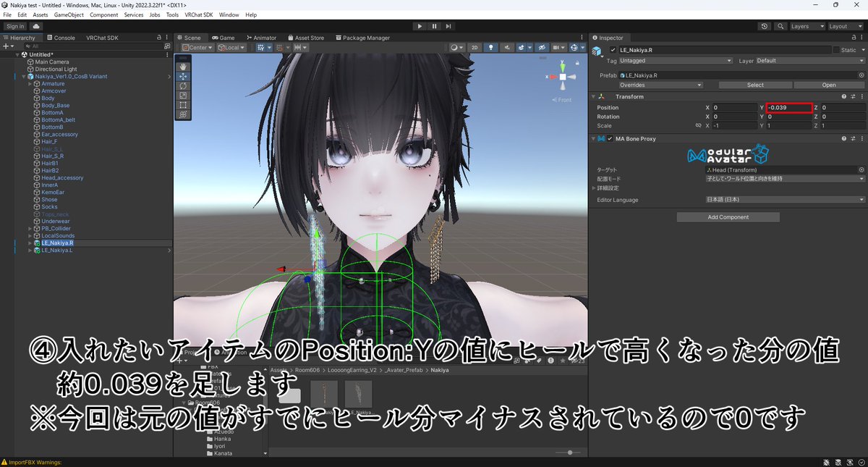The image size is (868, 467).
Task: Open Undo History icon
Action: pos(765,26)
